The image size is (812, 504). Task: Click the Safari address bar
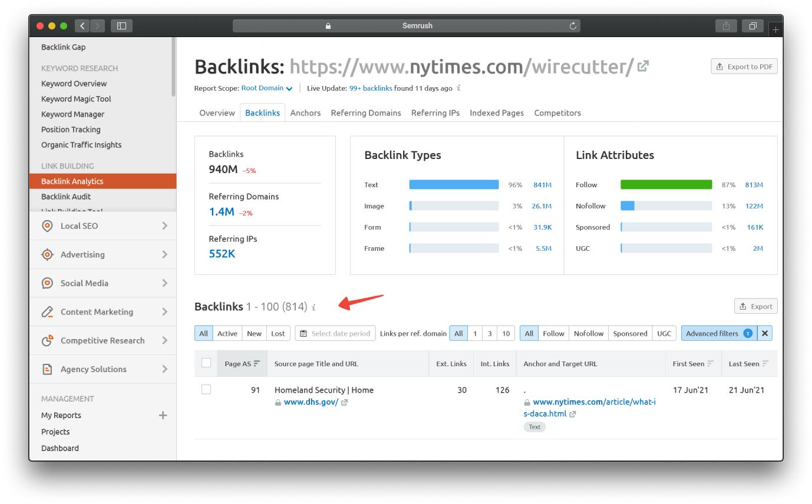pyautogui.click(x=407, y=26)
